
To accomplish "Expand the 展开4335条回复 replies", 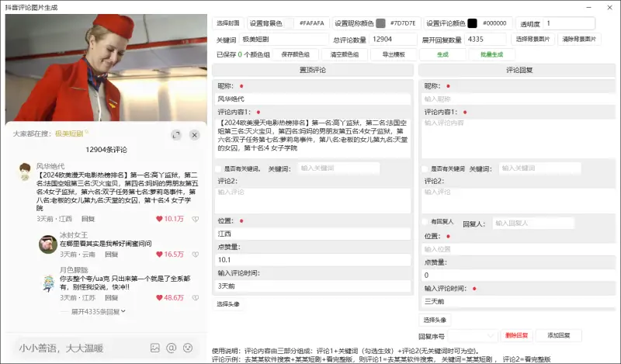I will (x=95, y=311).
